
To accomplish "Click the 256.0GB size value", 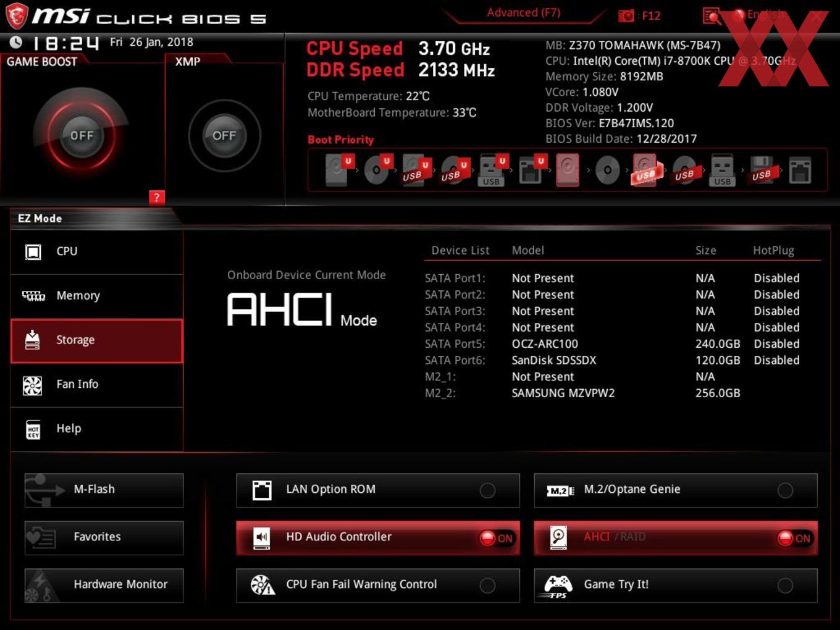I will pyautogui.click(x=718, y=393).
